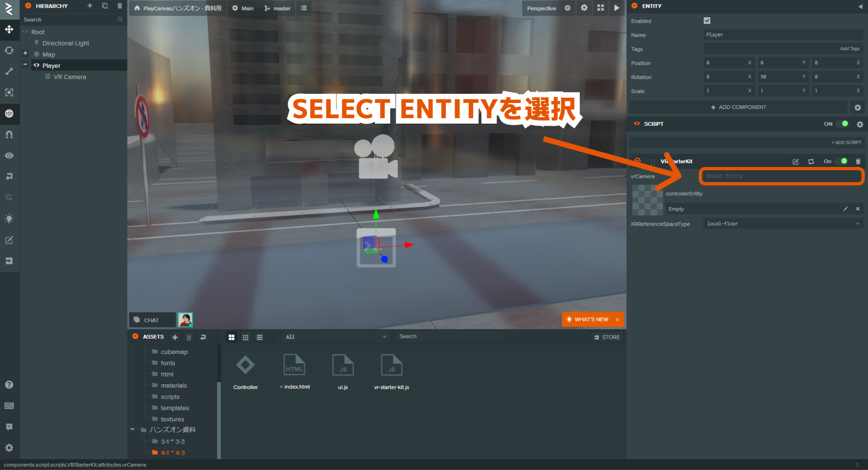Collapse the Player entity in hierarchy
Viewport: 868px width, 470px height.
click(25, 65)
